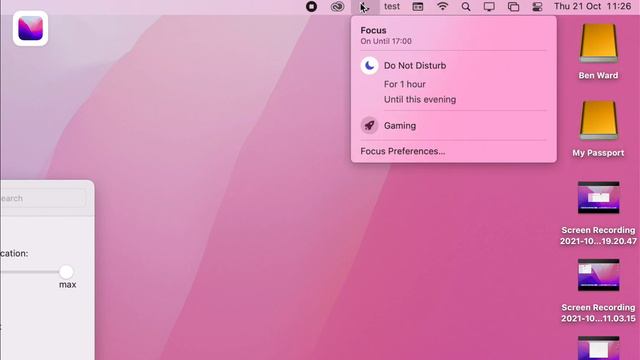The width and height of the screenshot is (640, 360).
Task: Open Focus Preferences…
Action: click(x=402, y=151)
